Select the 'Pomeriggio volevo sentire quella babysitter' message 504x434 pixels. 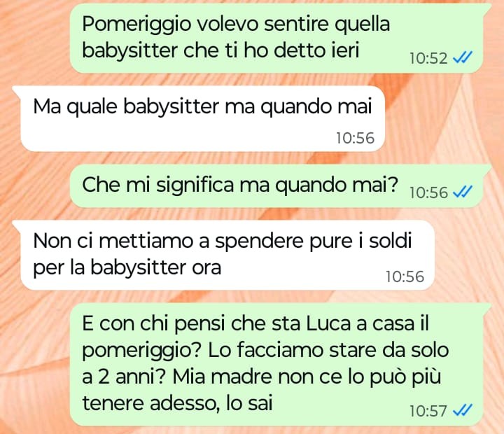[276, 38]
